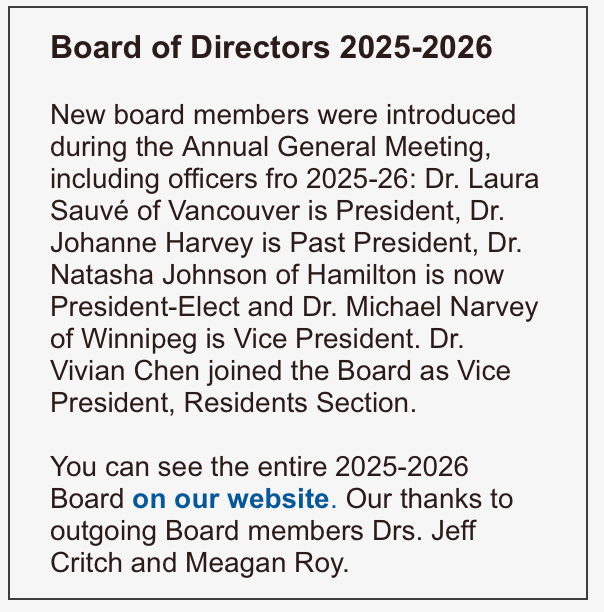Click the "Board of Directors 2025-2026" heading
Viewport: 604px width, 612px height.
pos(272,47)
